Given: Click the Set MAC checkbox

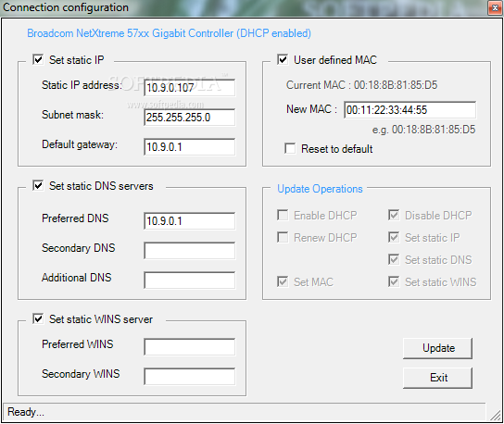Looking at the screenshot, I should [283, 281].
